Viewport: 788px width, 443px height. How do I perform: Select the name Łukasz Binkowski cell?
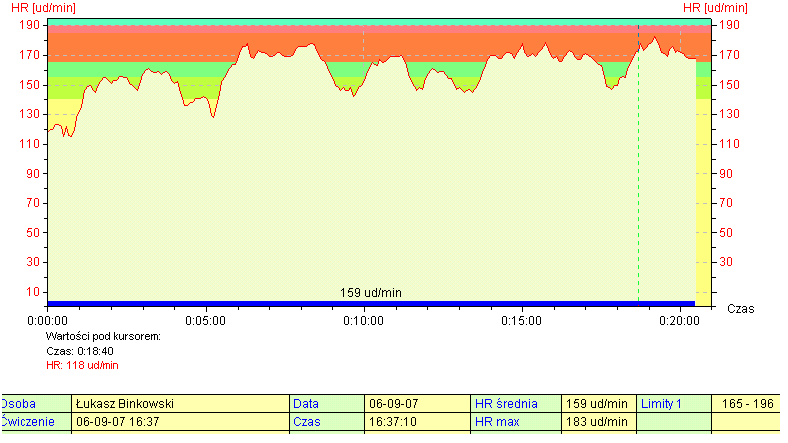point(180,404)
